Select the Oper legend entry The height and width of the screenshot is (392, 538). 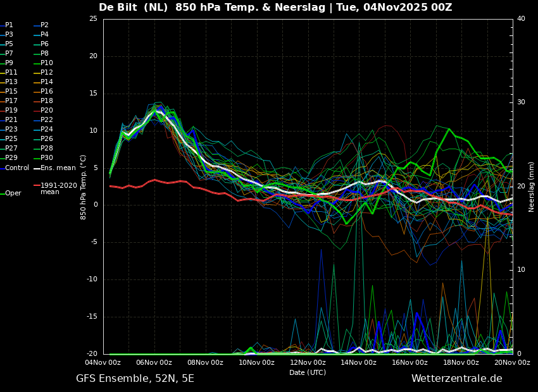pos(13,193)
